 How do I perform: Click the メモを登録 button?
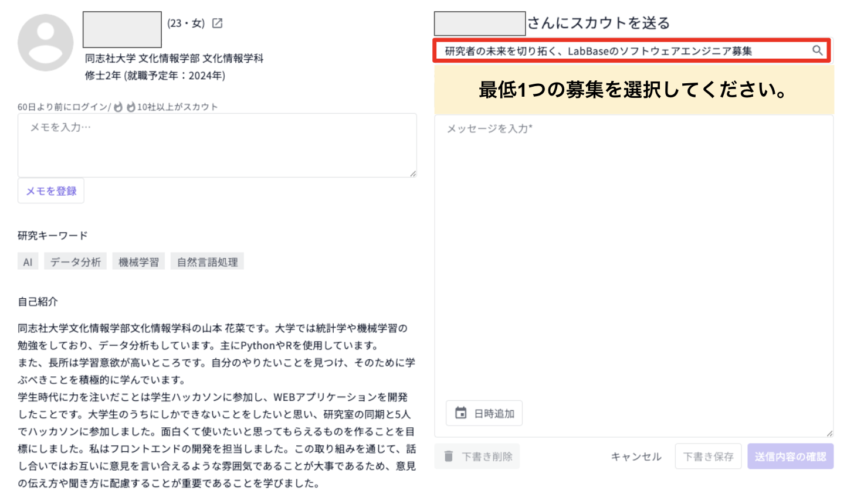pos(50,190)
